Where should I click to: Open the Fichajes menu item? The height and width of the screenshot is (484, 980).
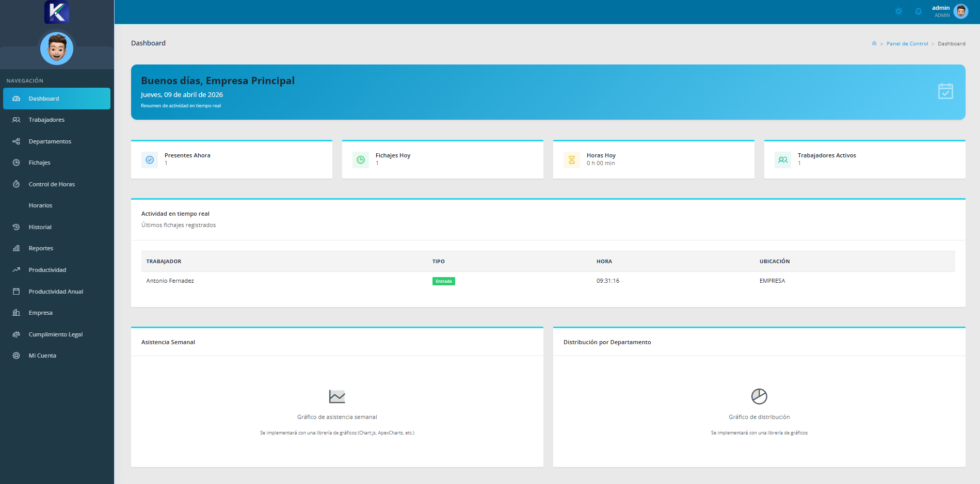point(57,163)
